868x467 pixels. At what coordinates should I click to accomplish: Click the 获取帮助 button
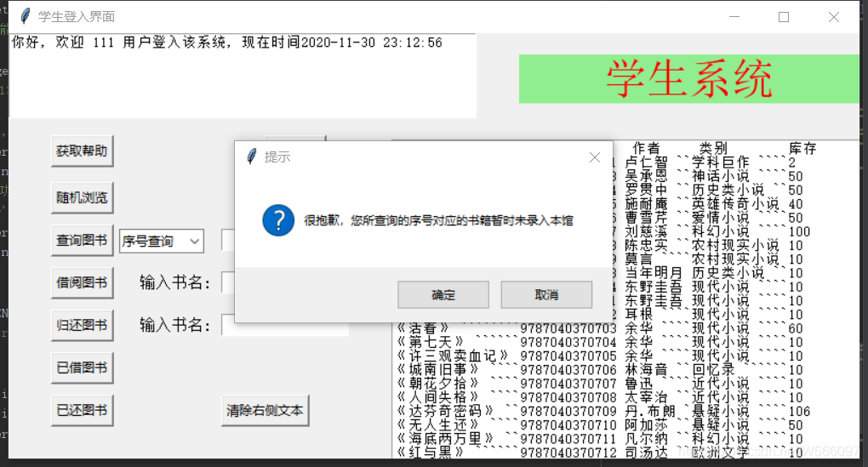pyautogui.click(x=82, y=151)
